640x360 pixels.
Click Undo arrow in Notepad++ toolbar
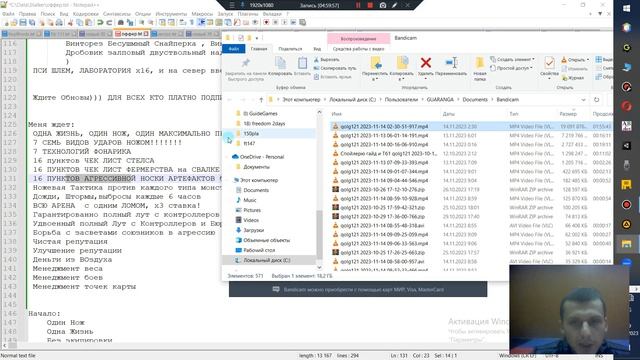(x=100, y=22)
